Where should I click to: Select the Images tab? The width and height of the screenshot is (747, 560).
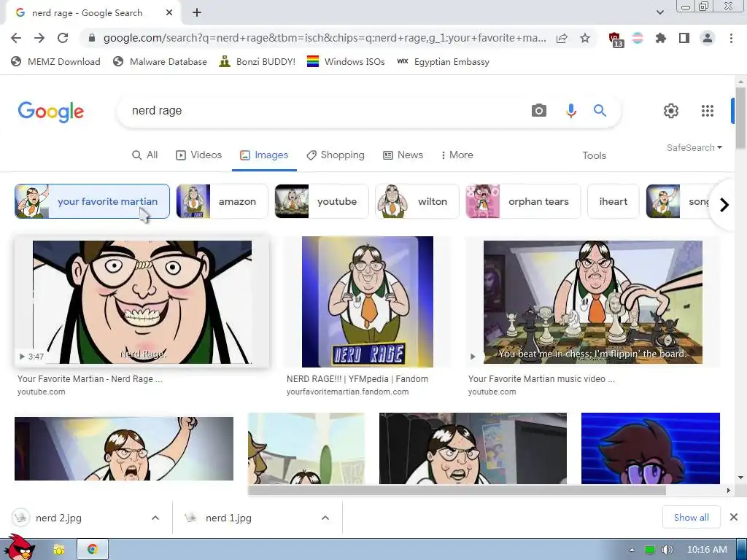(264, 155)
